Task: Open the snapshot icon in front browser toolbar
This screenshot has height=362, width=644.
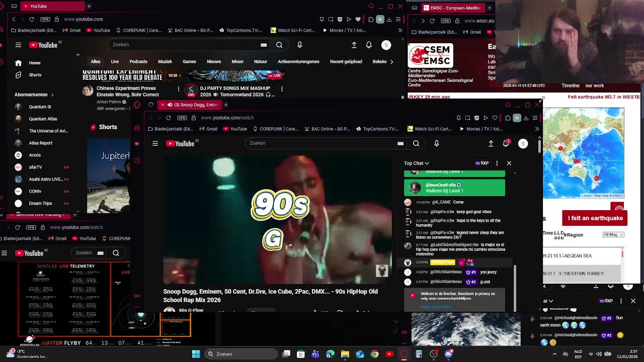Action: [467, 118]
